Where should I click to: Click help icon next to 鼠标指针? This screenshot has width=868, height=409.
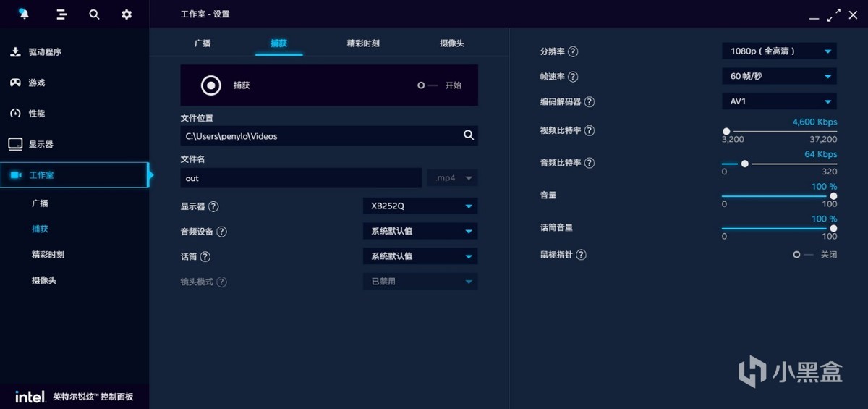tap(581, 255)
